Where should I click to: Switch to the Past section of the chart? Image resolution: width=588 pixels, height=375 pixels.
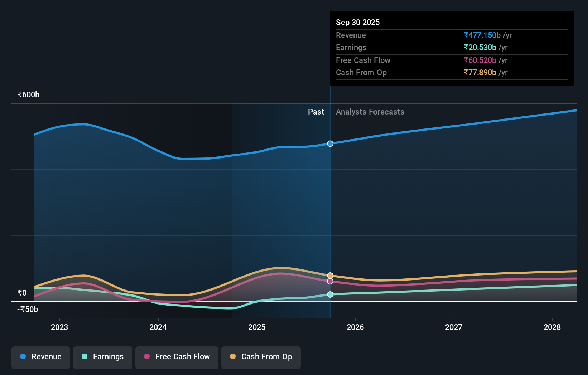tap(316, 112)
